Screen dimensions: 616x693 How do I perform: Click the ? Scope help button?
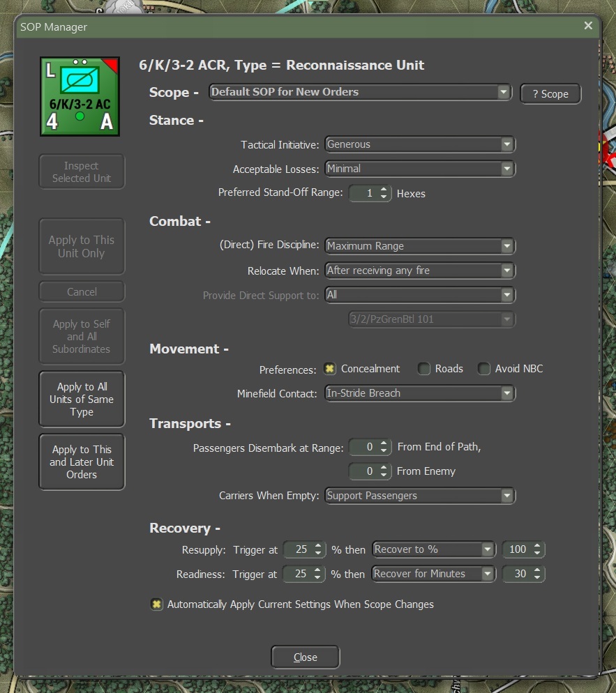[x=550, y=94]
